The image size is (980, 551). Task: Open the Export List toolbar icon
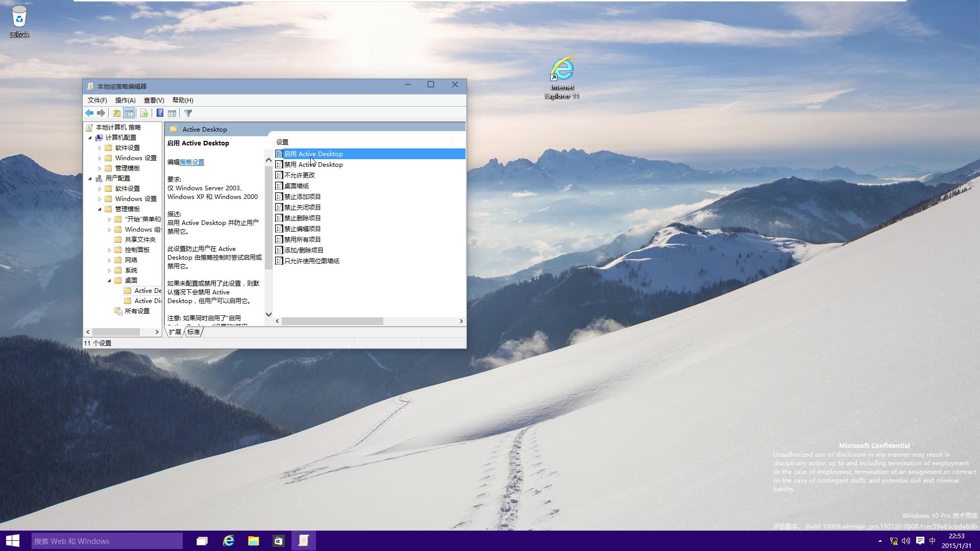144,113
